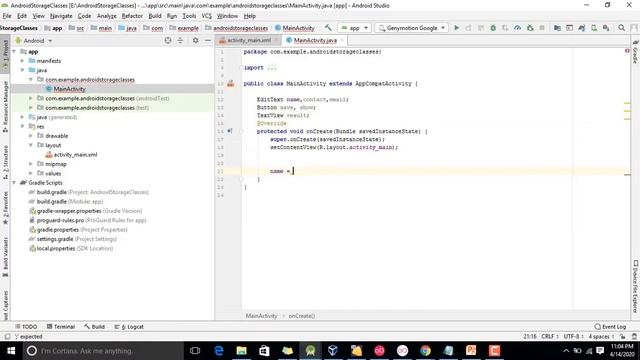Open the File menu

(7, 16)
